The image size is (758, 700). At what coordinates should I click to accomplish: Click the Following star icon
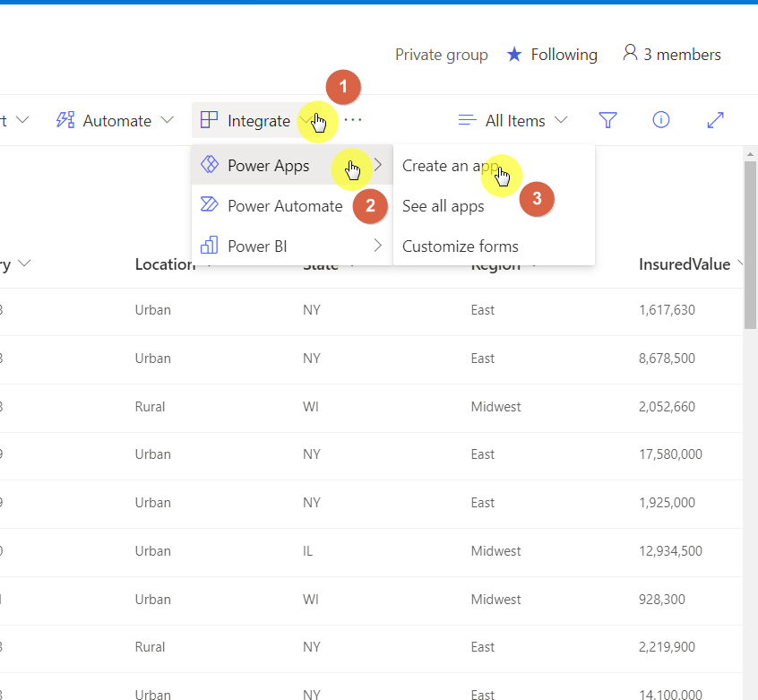pos(514,54)
